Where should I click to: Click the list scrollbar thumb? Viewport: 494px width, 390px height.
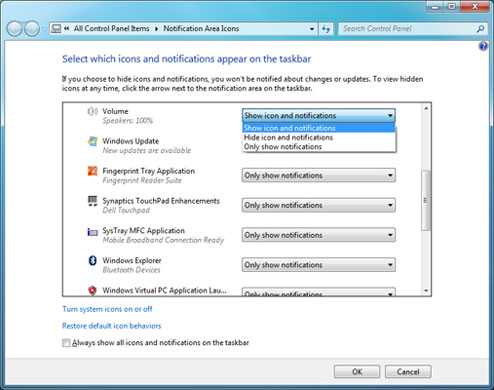pos(426,200)
